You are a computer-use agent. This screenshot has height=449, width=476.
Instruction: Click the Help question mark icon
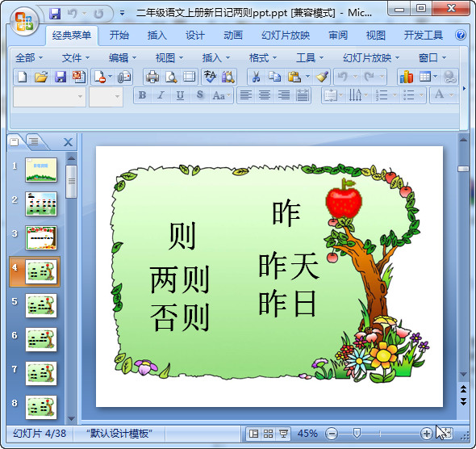tap(461, 35)
